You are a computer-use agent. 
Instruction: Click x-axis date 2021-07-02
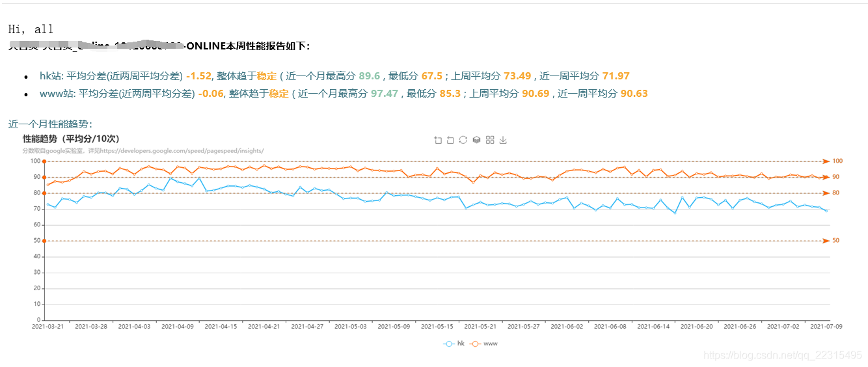click(x=783, y=327)
